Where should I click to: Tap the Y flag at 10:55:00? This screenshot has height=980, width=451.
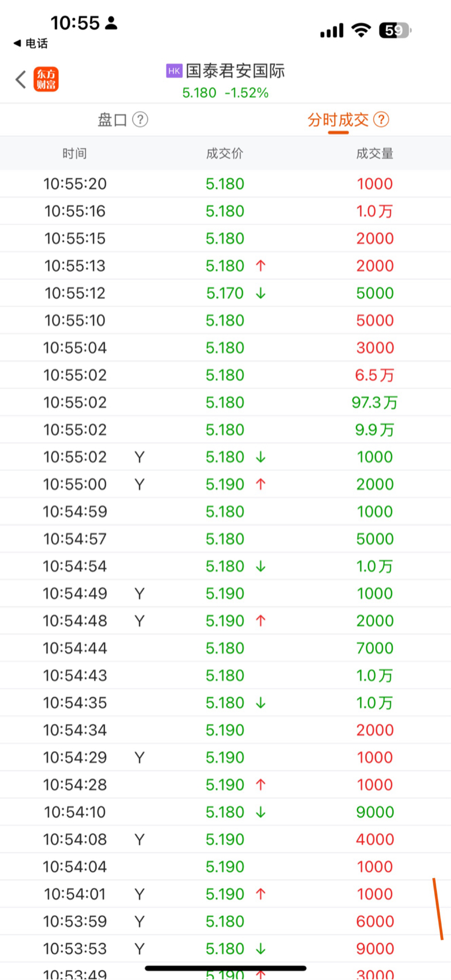click(139, 484)
